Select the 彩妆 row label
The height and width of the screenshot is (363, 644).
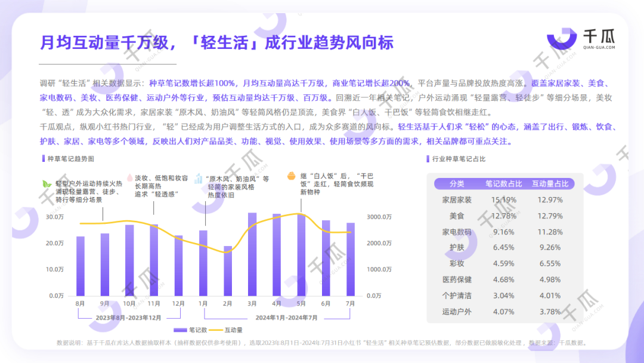(x=457, y=263)
